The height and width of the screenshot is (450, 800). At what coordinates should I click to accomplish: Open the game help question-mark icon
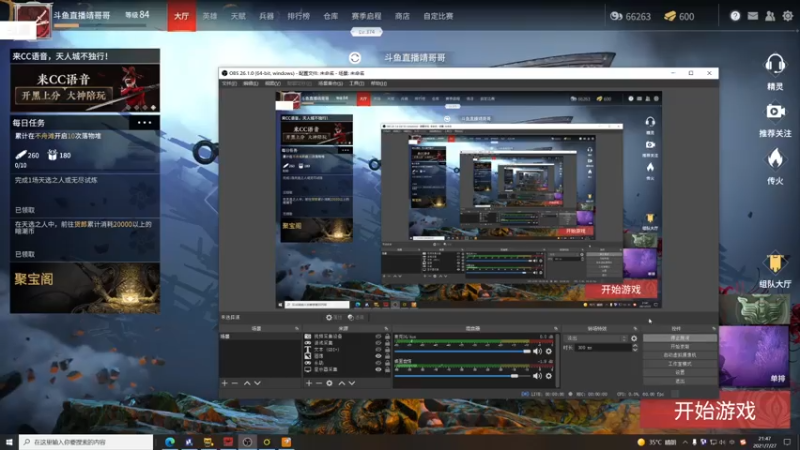(x=735, y=16)
